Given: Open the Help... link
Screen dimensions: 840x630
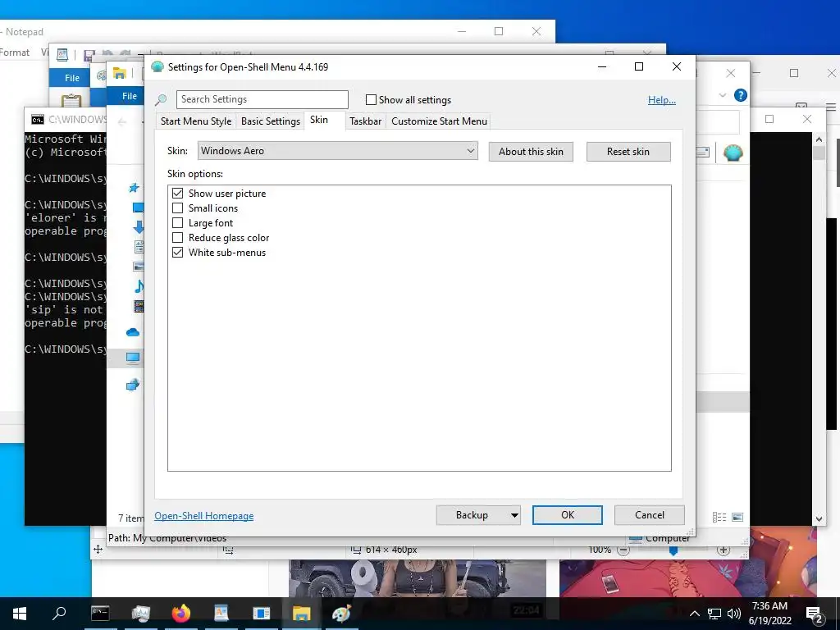Looking at the screenshot, I should pos(662,99).
